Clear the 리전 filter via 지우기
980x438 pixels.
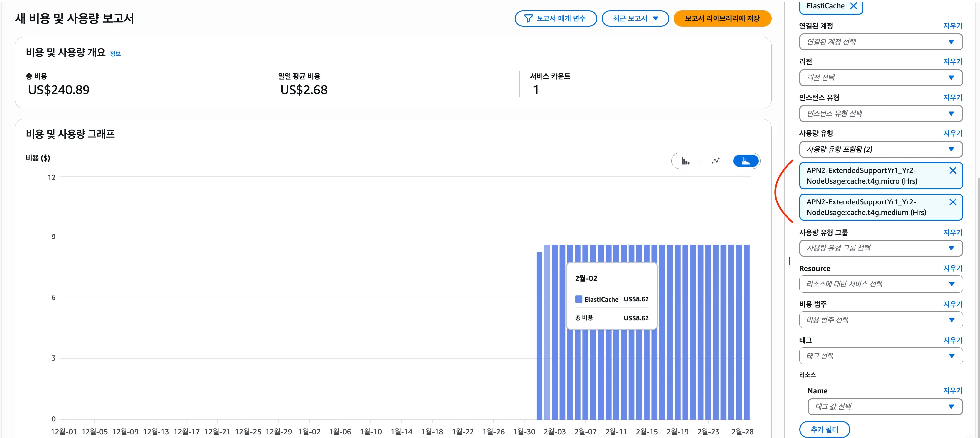point(952,61)
